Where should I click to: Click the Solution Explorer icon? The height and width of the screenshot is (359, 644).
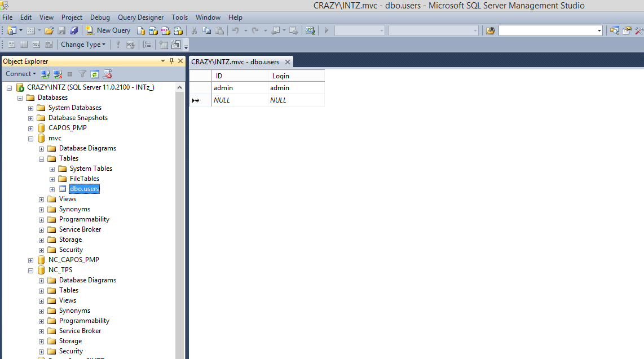(x=615, y=30)
